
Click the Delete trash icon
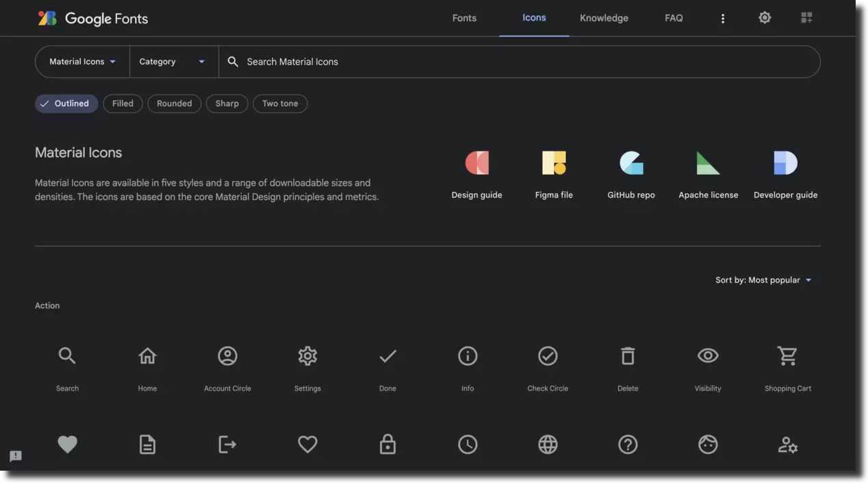pyautogui.click(x=627, y=356)
